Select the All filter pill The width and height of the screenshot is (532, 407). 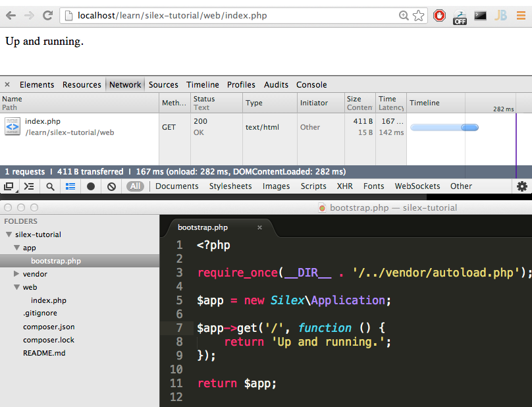pyautogui.click(x=136, y=186)
